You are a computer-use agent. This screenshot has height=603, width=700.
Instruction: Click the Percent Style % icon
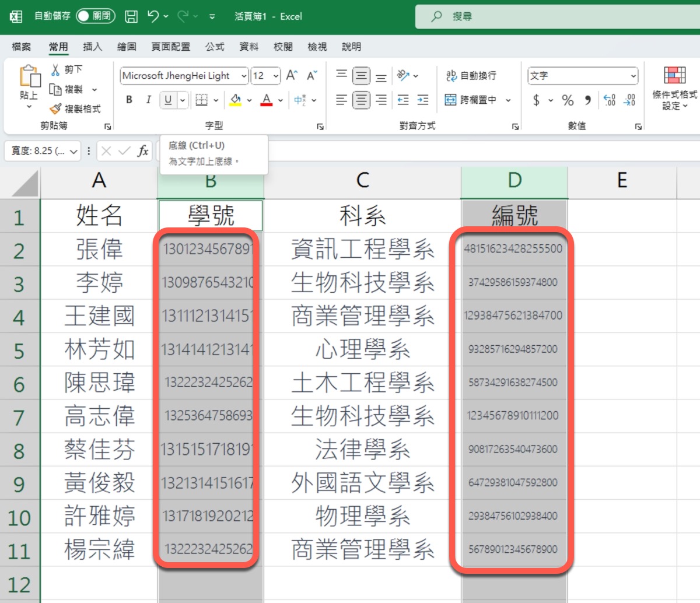[568, 100]
